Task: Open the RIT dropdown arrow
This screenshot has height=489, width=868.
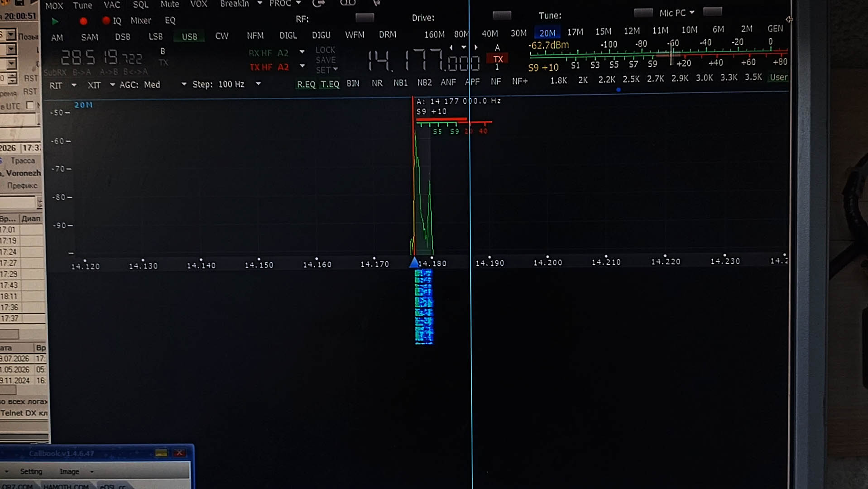Action: (74, 85)
